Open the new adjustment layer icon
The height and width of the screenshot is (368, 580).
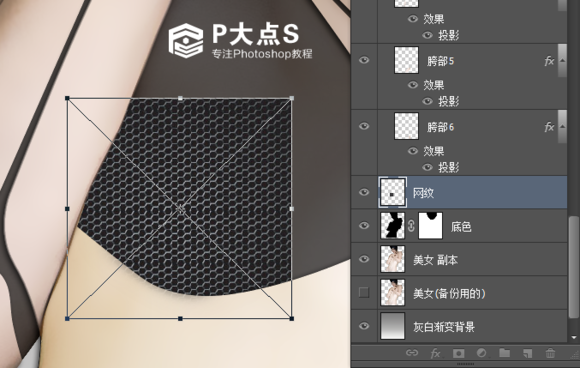(x=482, y=353)
